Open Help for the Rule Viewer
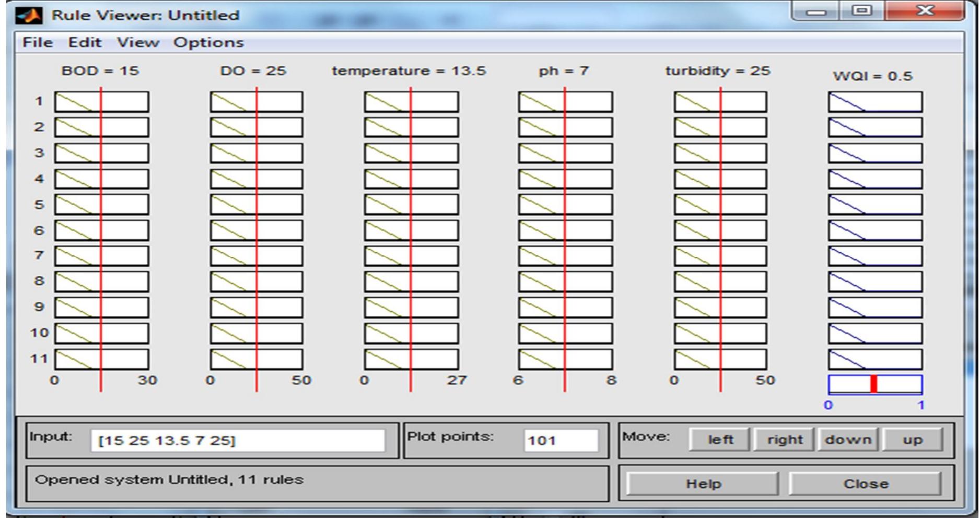 pyautogui.click(x=703, y=484)
